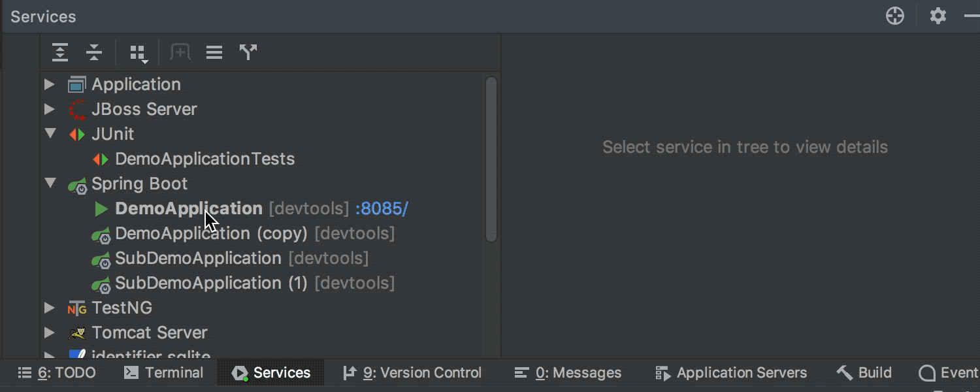Viewport: 980px width, 392px height.
Task: Open the Group By options icon
Action: pyautogui.click(x=138, y=52)
